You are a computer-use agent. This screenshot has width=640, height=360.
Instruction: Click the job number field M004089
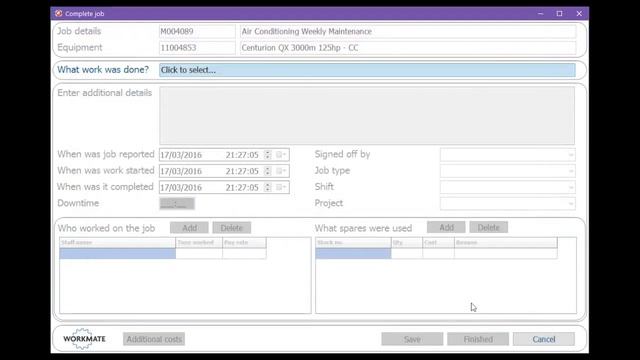[x=197, y=31]
